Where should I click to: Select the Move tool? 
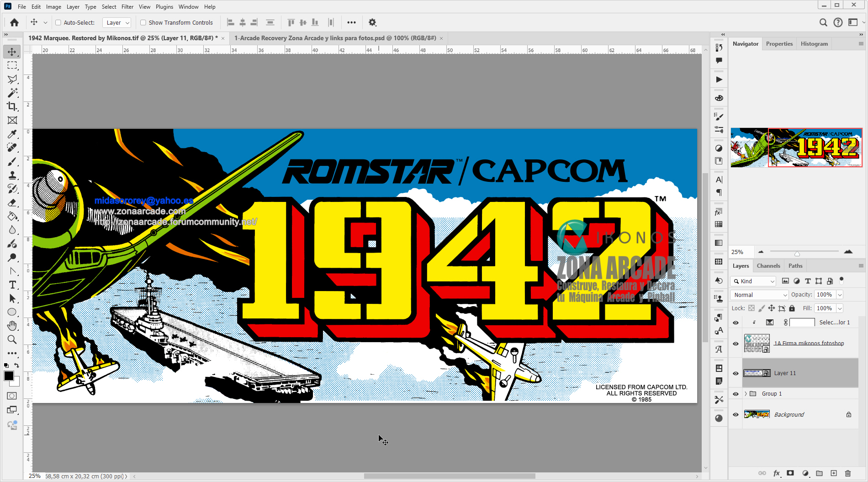[12, 52]
